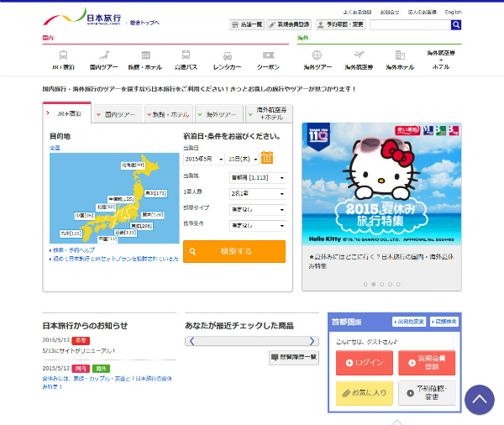This screenshot has height=425, width=504.
Task: Select 近畿 region label on map
Action: 126,233
